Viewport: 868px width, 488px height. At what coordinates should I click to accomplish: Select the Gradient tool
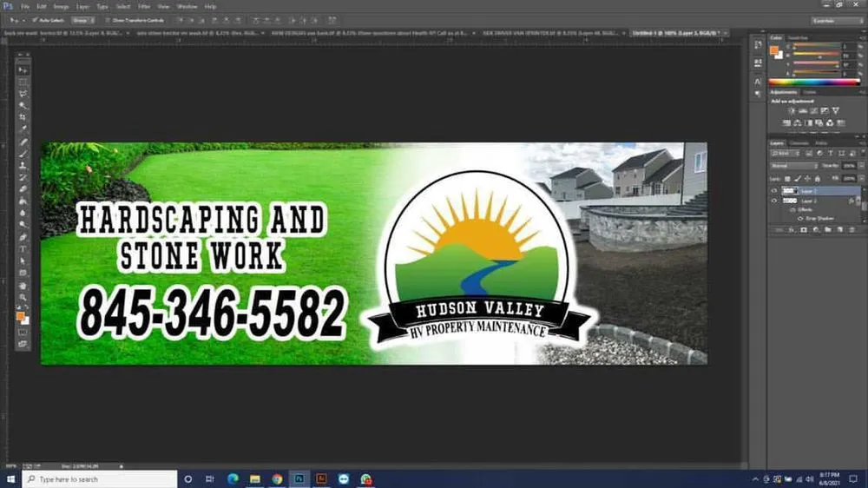tap(23, 201)
